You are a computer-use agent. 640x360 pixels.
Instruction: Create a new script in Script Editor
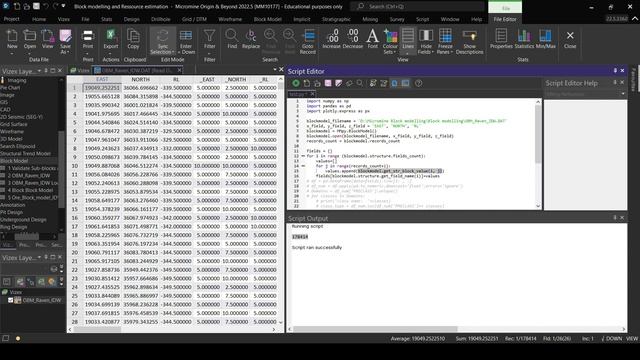[307, 83]
